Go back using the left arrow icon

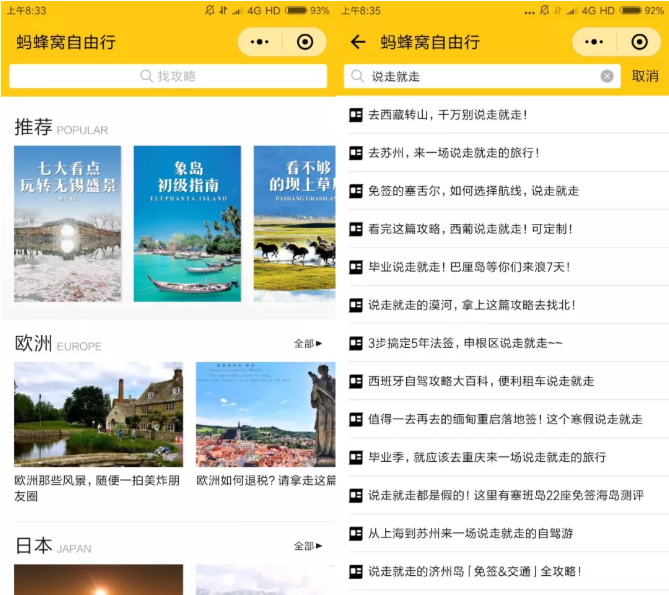coord(358,42)
